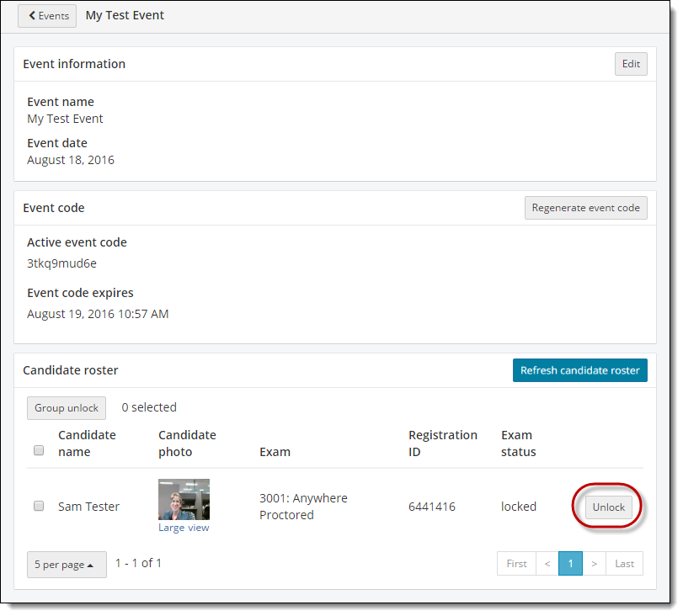
Task: Select the active event code text
Action: tap(61, 263)
